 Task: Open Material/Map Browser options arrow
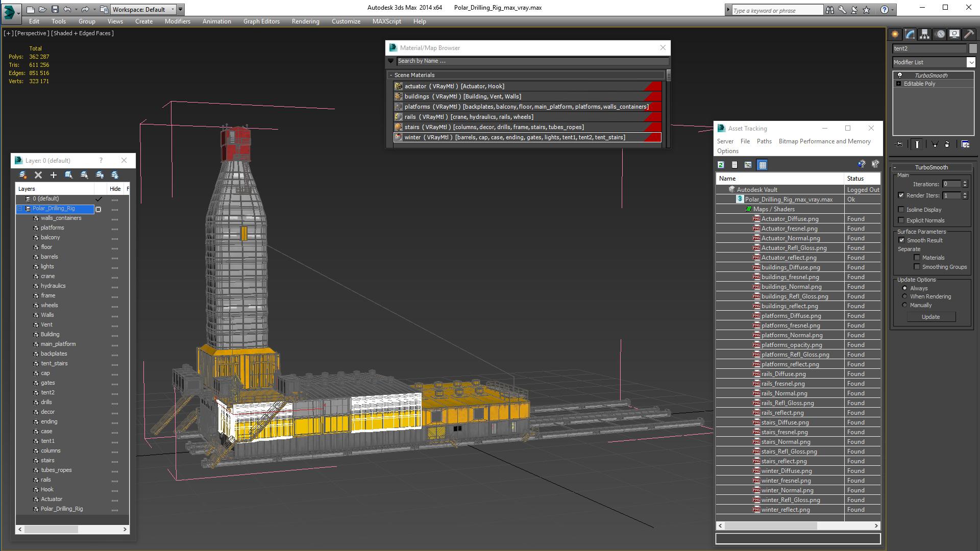391,61
